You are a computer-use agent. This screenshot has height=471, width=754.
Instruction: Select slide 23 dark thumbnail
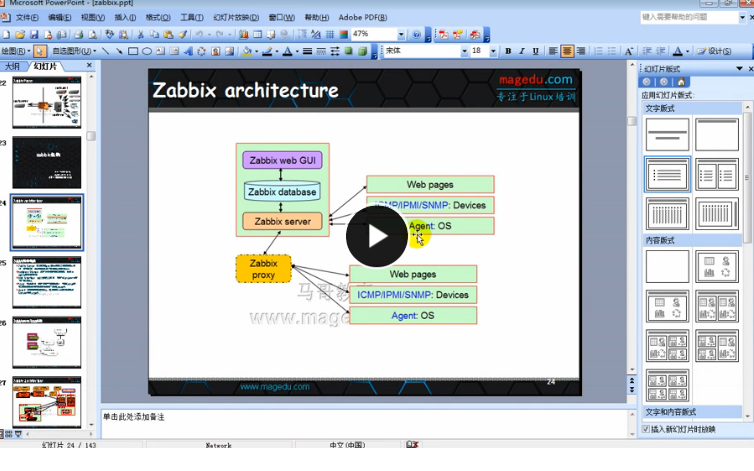pyautogui.click(x=47, y=163)
